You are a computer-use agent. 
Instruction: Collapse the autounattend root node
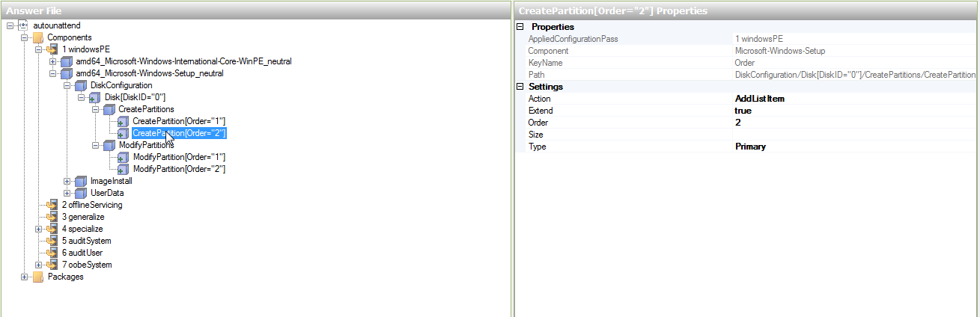point(10,25)
